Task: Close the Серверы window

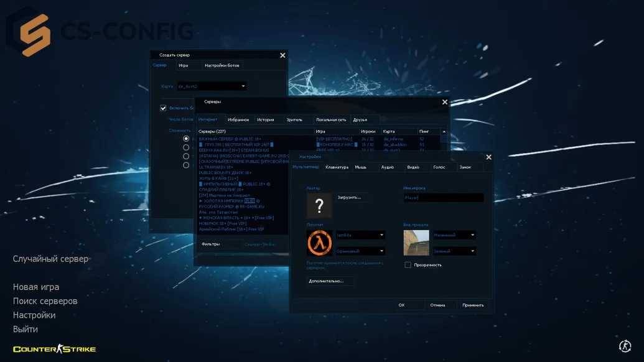Action: 444,102
